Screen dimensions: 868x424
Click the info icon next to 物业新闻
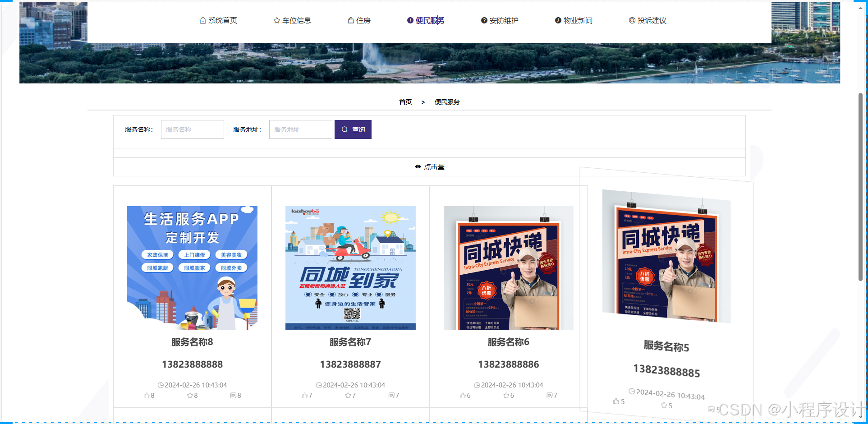tap(558, 20)
